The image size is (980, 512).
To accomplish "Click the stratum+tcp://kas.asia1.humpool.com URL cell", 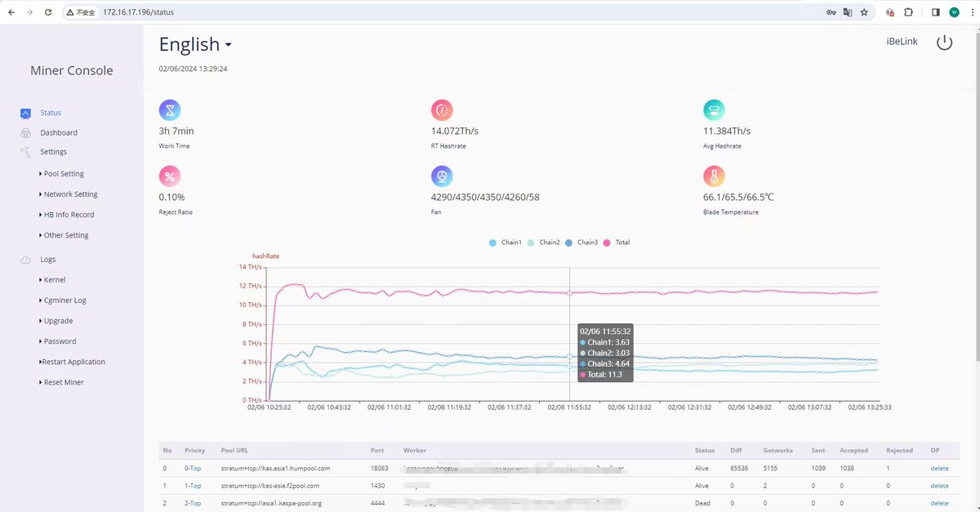I will point(275,468).
